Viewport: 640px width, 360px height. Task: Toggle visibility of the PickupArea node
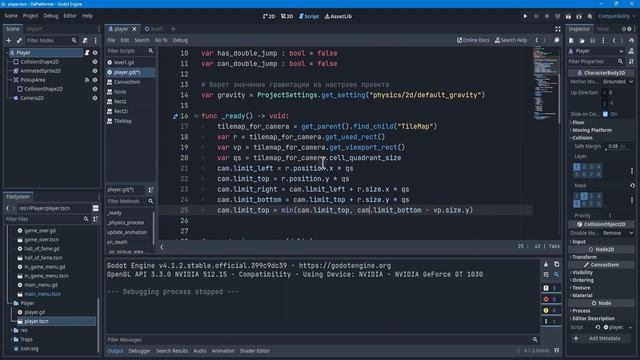point(95,80)
